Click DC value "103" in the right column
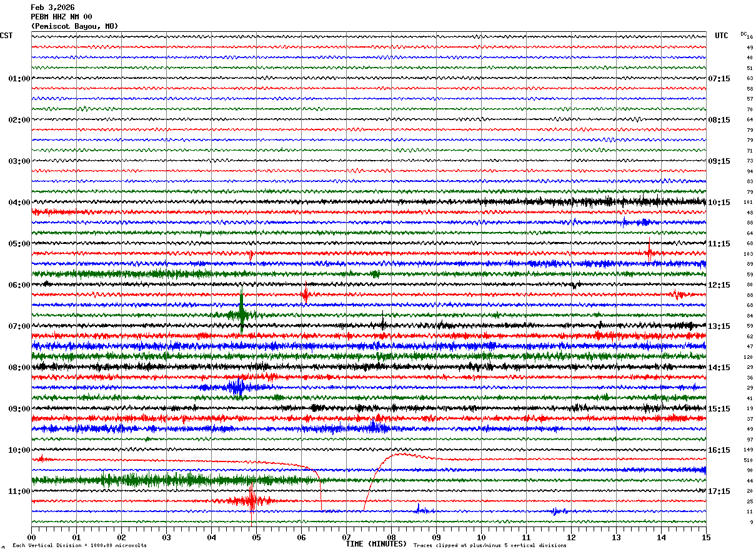Viewport: 756px width, 554px height. (748, 254)
